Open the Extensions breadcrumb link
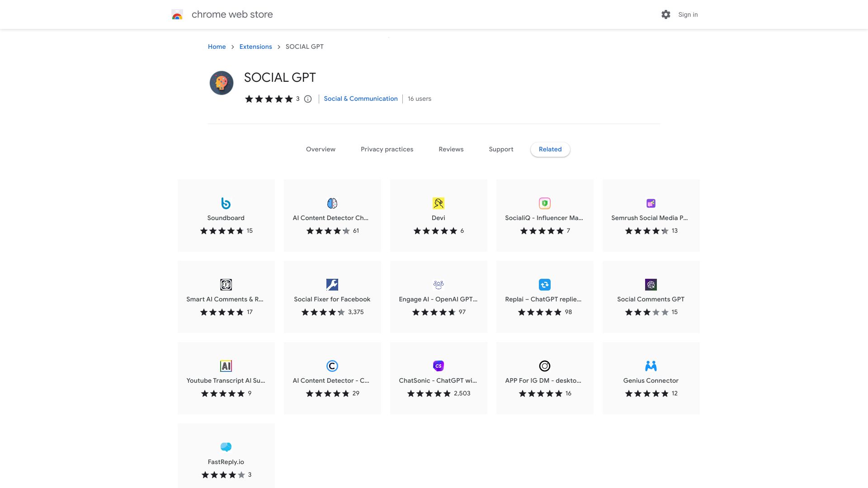This screenshot has height=488, width=868. (x=255, y=47)
